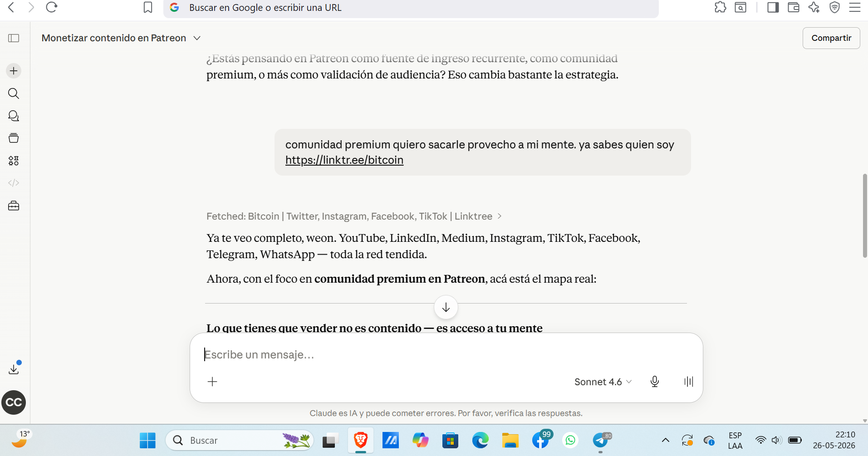Expand the Fetched Bitcoin Linktree result
This screenshot has height=456, width=868.
point(354,216)
